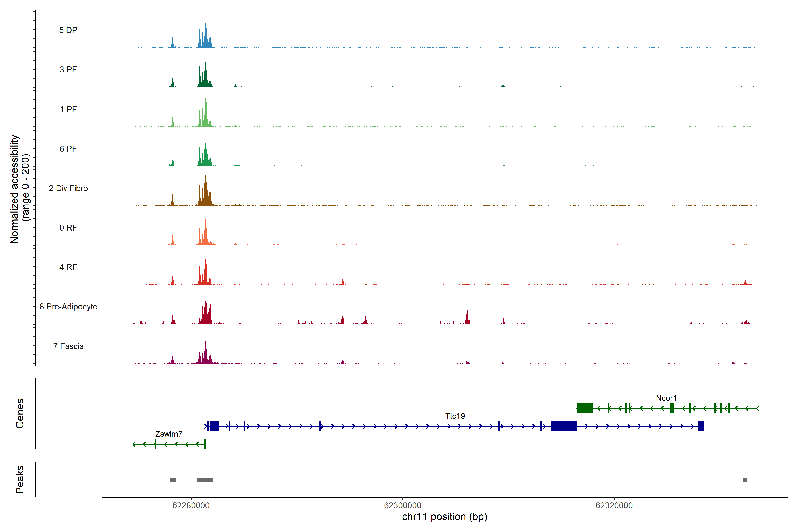Click the 62300000 axis tick label
The width and height of the screenshot is (798, 532).
(x=402, y=506)
